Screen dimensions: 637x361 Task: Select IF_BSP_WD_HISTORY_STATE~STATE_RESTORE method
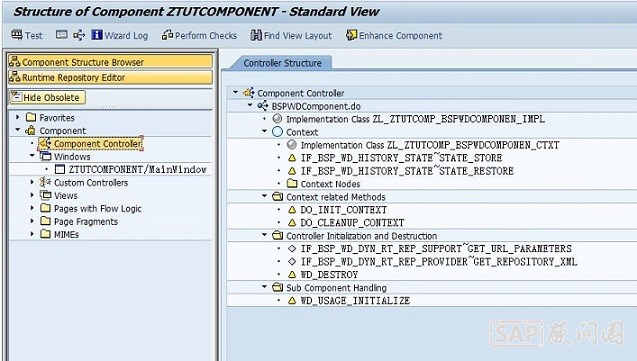(407, 171)
